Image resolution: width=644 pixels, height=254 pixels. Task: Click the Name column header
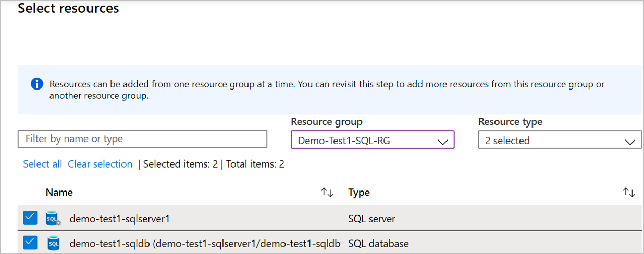pos(59,193)
